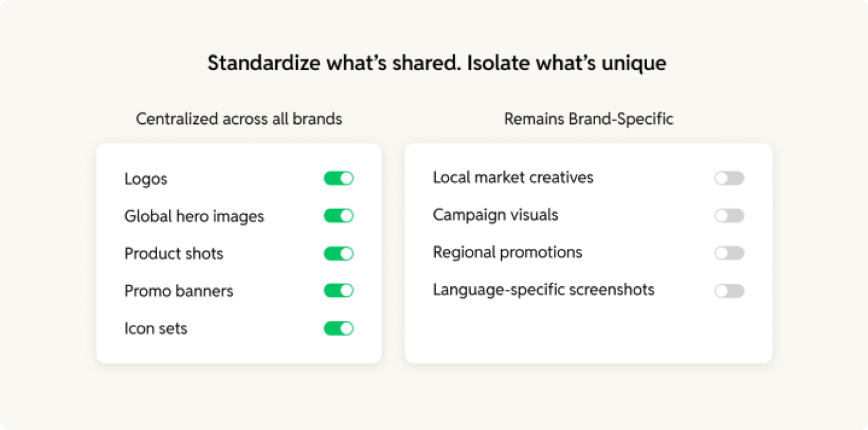Switch on Language-specific screenshots toggle

pyautogui.click(x=729, y=291)
